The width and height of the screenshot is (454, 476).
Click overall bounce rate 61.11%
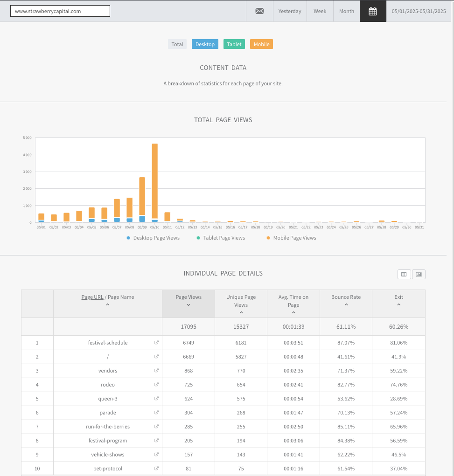(346, 327)
